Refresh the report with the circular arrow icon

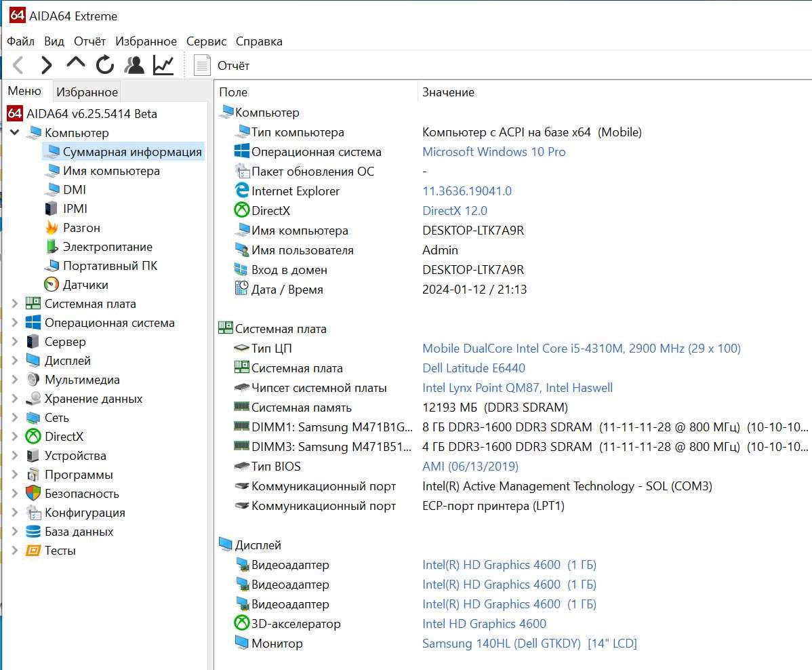pyautogui.click(x=105, y=65)
